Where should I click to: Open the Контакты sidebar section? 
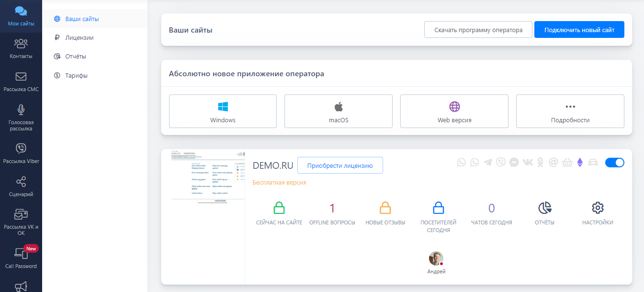click(21, 48)
